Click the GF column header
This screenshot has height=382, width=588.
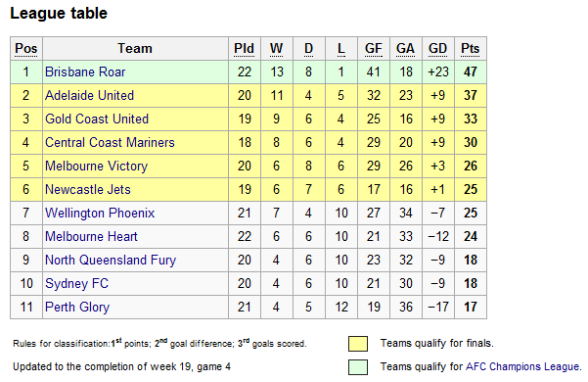(374, 48)
